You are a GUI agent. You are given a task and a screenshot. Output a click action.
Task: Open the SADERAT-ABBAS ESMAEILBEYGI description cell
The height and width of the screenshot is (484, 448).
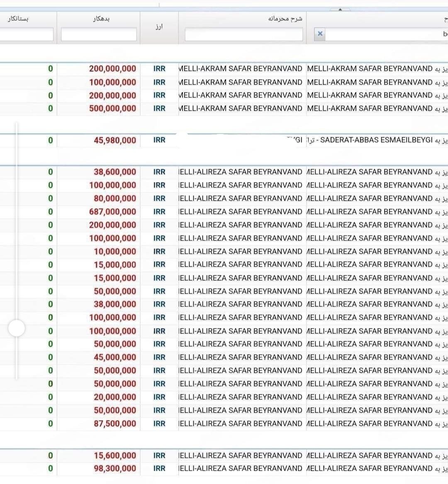(377, 140)
